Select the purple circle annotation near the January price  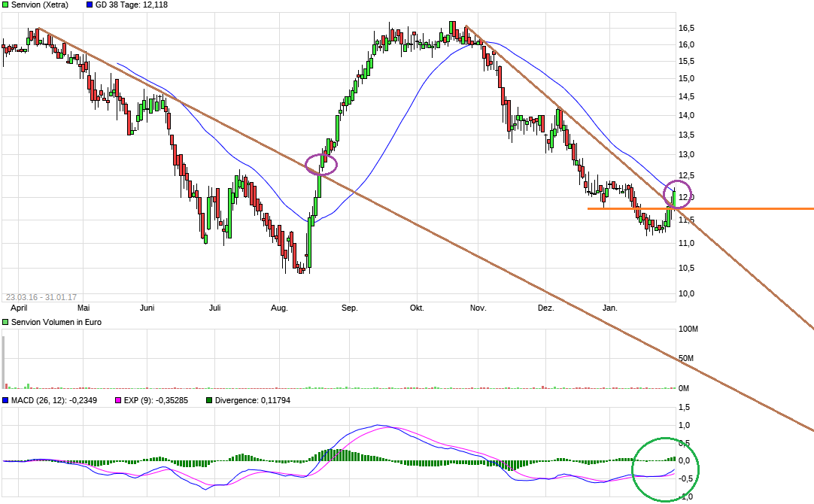pyautogui.click(x=676, y=194)
